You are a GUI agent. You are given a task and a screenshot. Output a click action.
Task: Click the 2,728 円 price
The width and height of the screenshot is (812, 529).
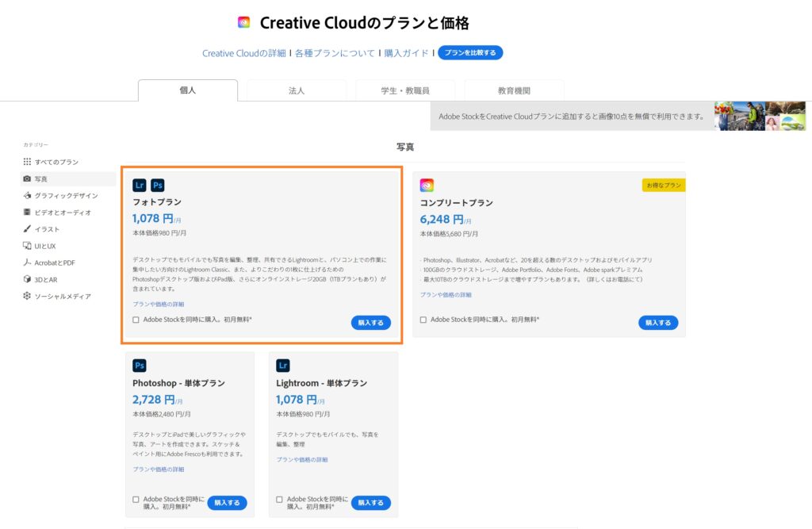click(x=154, y=400)
